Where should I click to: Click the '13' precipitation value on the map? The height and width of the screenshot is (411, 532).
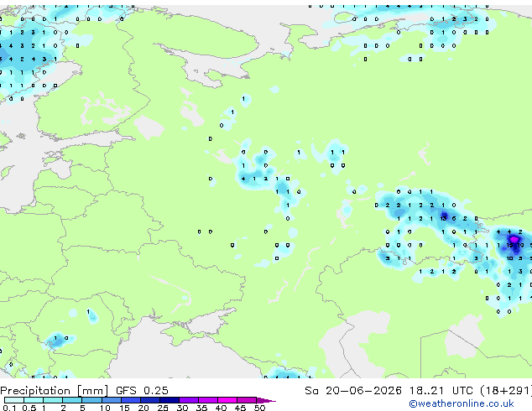click(x=443, y=218)
